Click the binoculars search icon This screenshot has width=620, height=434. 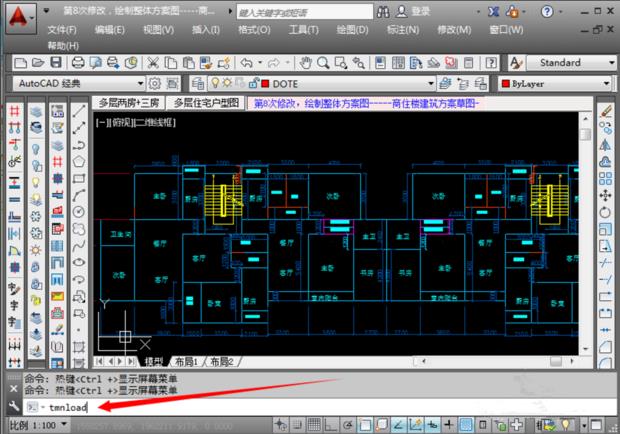pos(383,12)
